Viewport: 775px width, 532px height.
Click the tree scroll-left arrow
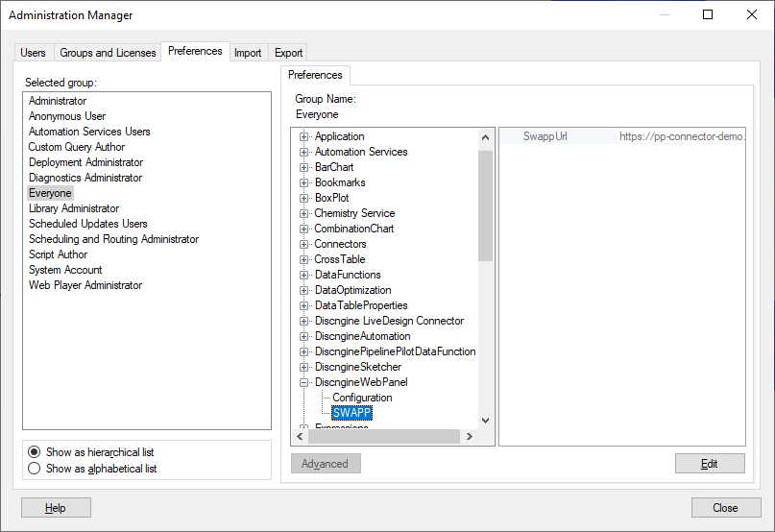[300, 436]
